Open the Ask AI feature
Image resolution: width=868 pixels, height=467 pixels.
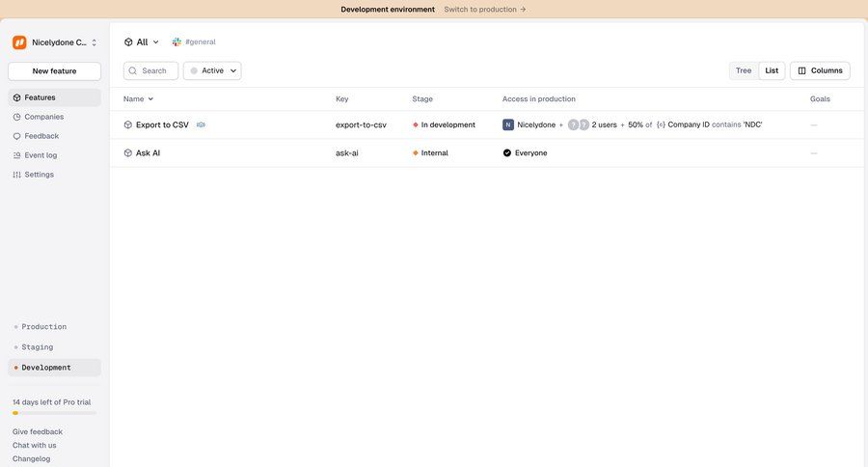tap(148, 152)
